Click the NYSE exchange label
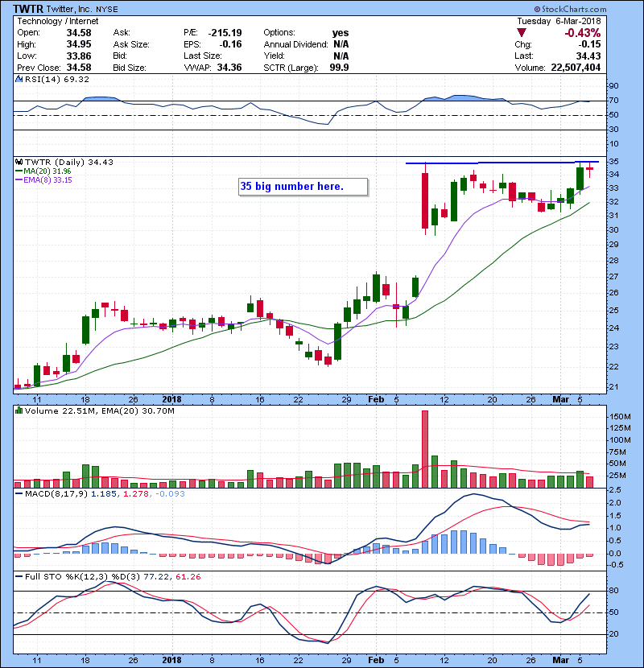The width and height of the screenshot is (644, 668). pyautogui.click(x=107, y=10)
